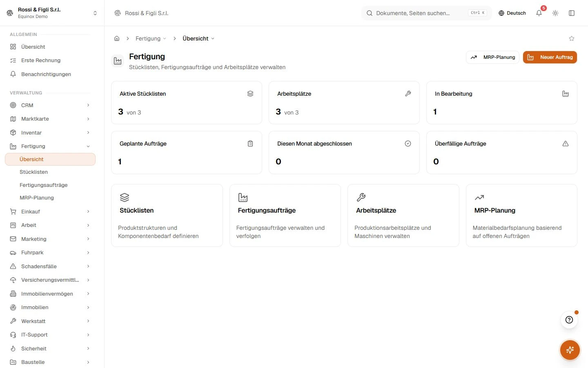Toggle the sidebar panel icon
588x368 pixels.
coord(572,13)
